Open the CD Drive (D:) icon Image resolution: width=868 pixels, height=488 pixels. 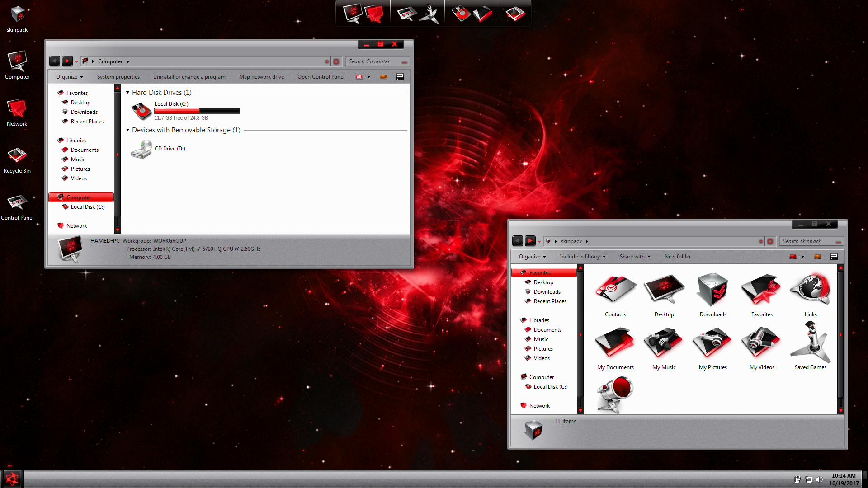click(142, 149)
